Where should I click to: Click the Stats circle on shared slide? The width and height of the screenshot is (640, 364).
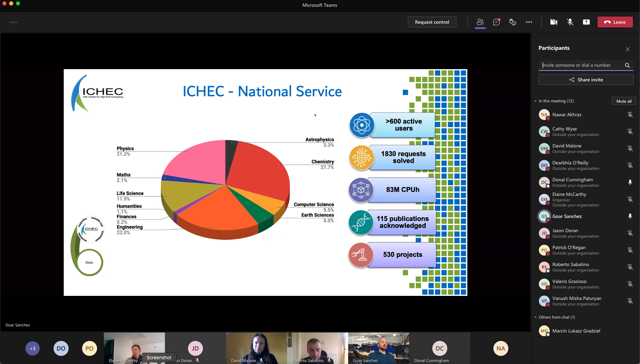pyautogui.click(x=90, y=262)
